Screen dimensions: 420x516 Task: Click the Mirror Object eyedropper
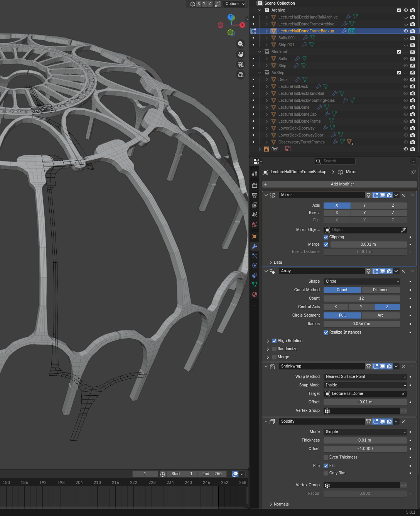(403, 230)
